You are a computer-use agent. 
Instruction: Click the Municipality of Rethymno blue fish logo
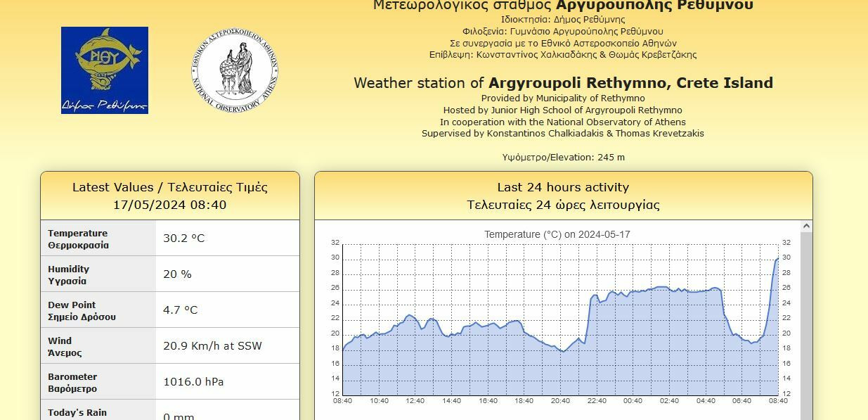coord(104,70)
